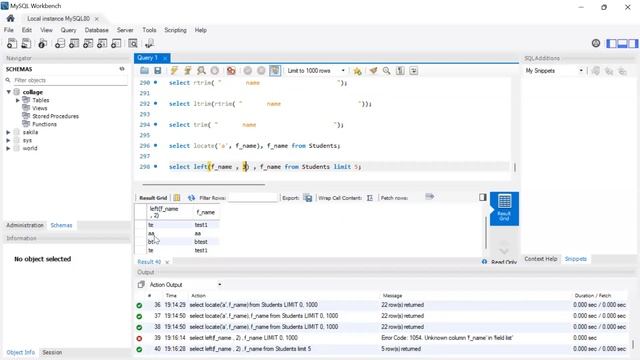Image resolution: width=640 pixels, height=360 pixels.
Task: Open inspector for selected object
Action: point(42,43)
